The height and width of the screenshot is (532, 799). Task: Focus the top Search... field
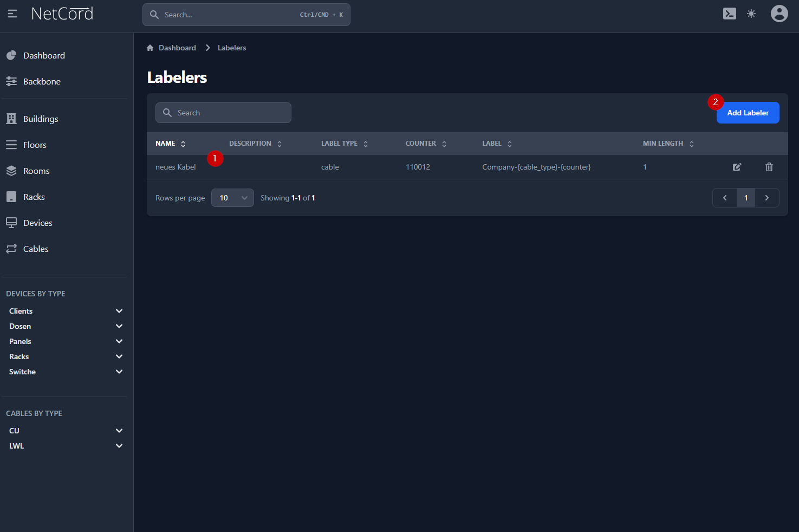coord(246,15)
